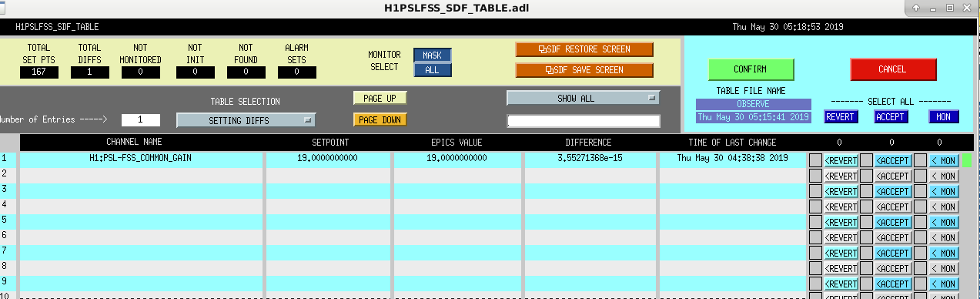Toggle monitor checkbox in row 1

(920, 160)
